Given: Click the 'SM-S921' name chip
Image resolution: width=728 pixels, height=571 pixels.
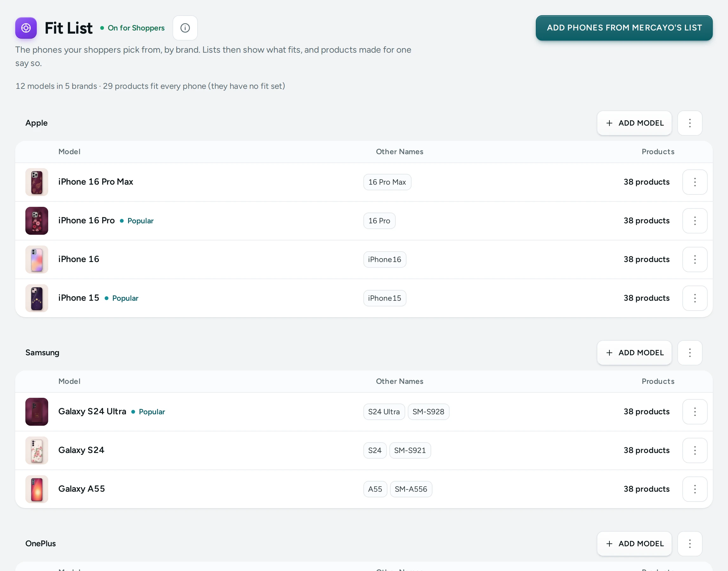Looking at the screenshot, I should point(410,450).
